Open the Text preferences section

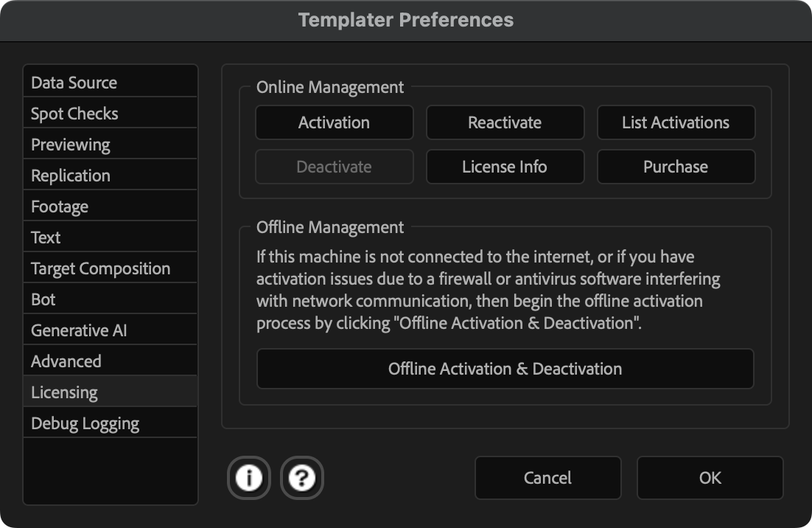[x=110, y=237]
